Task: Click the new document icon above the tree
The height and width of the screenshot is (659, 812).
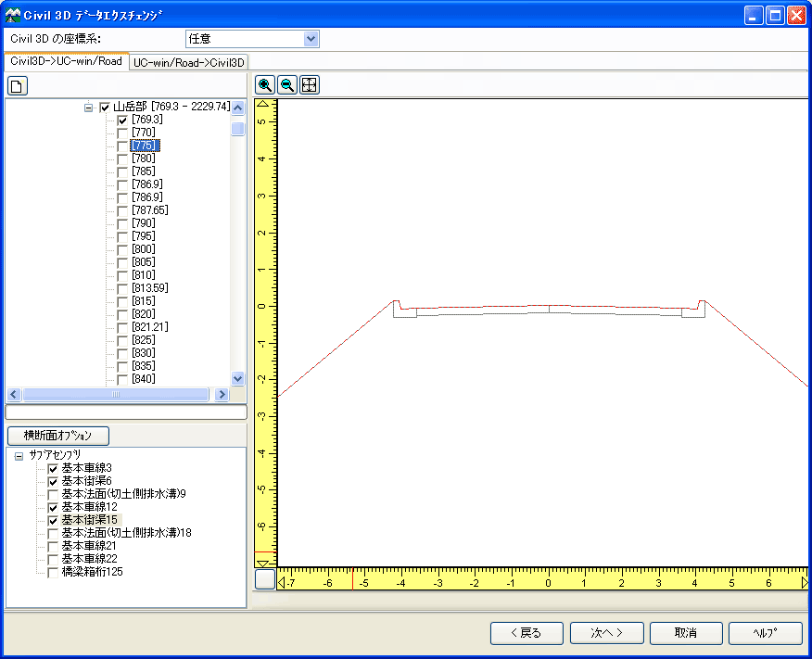Action: [17, 86]
